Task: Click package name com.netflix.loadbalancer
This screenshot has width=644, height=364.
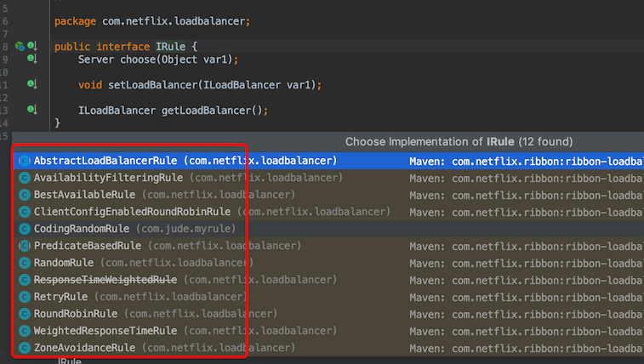Action: click(x=174, y=21)
